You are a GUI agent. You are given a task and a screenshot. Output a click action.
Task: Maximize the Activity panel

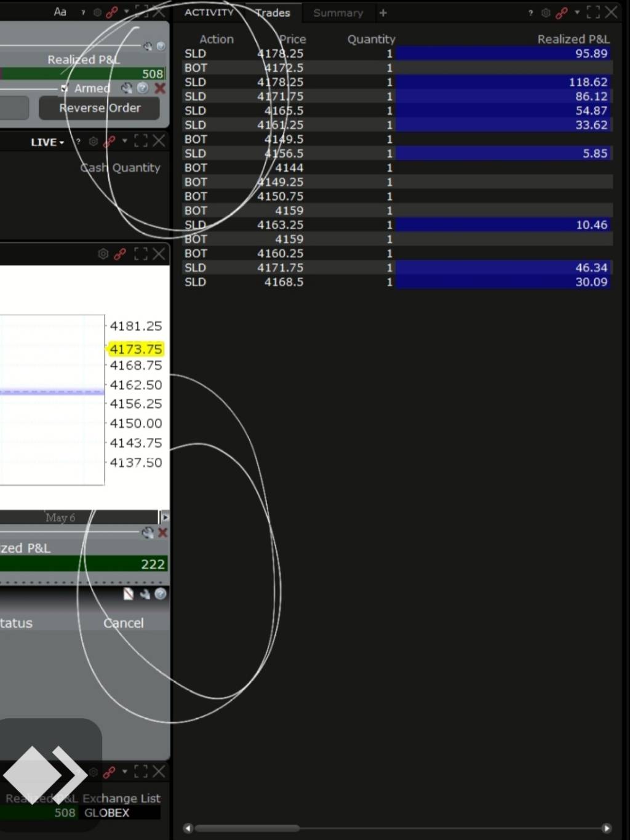point(593,12)
